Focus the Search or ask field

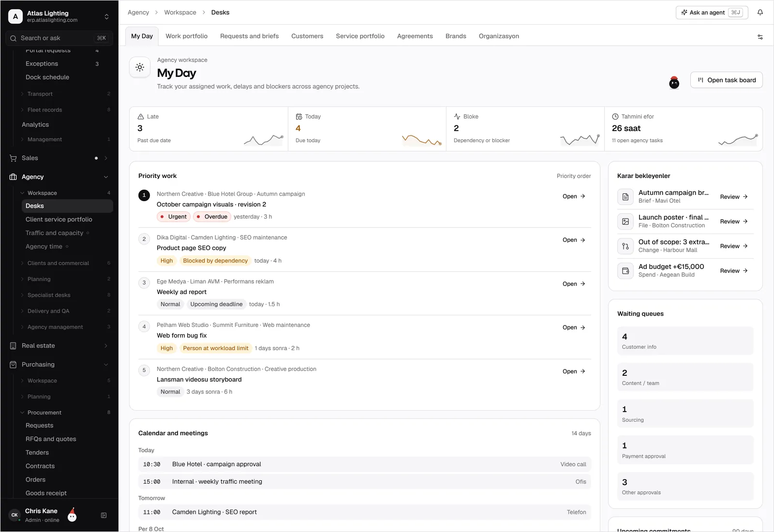click(59, 38)
